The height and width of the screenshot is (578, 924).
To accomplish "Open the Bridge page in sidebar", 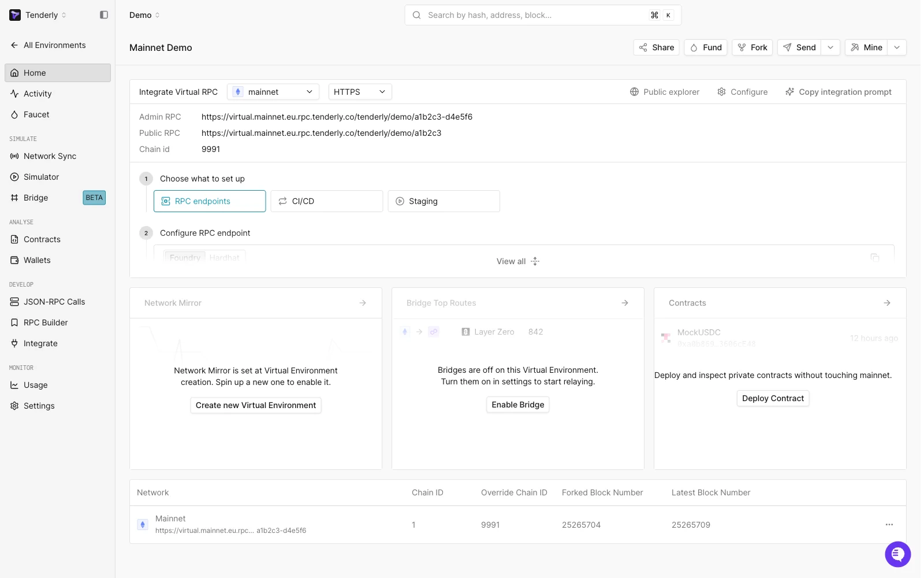I will [58, 198].
